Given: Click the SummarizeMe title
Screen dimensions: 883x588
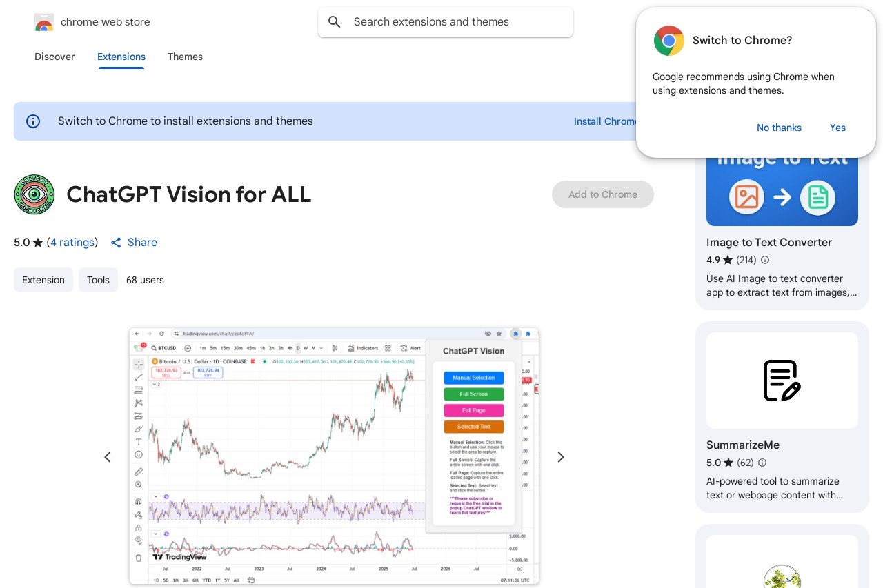Looking at the screenshot, I should 743,445.
